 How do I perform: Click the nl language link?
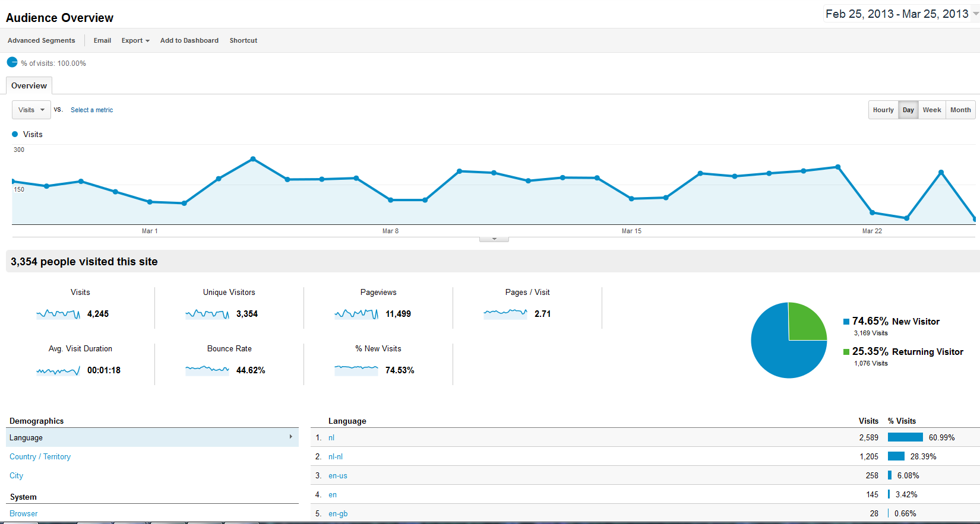tap(331, 437)
